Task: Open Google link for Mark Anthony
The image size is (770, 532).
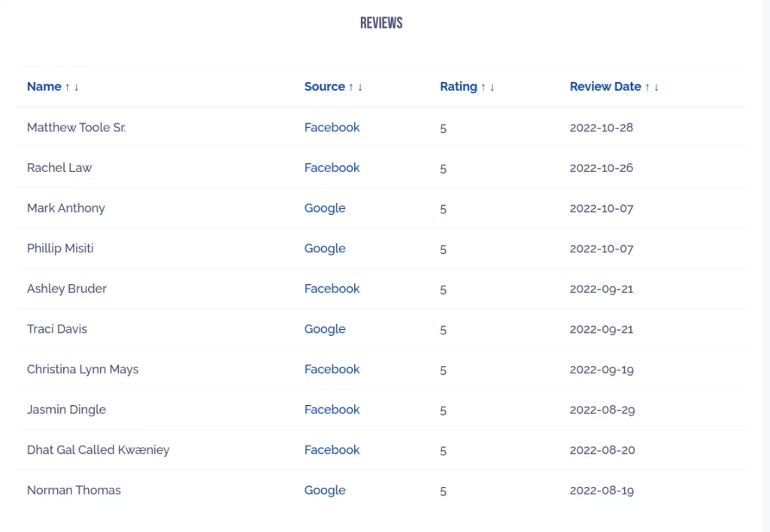Action: click(325, 208)
